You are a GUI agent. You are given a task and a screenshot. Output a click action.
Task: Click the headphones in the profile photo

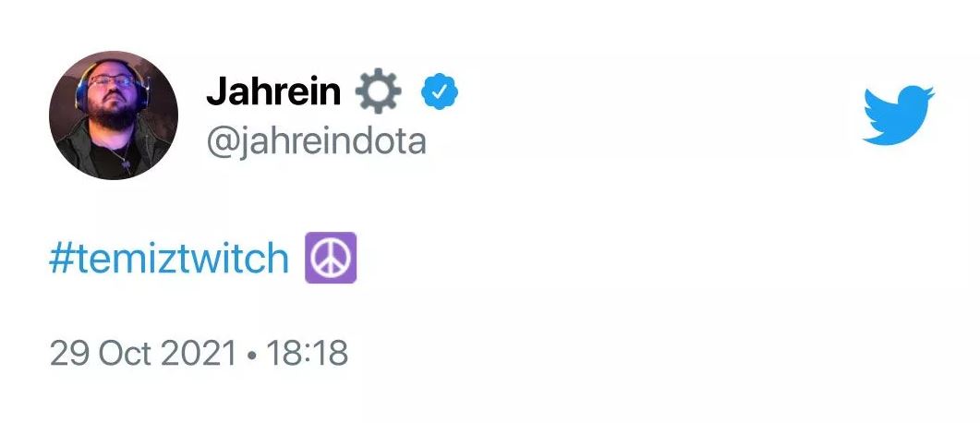[84, 90]
